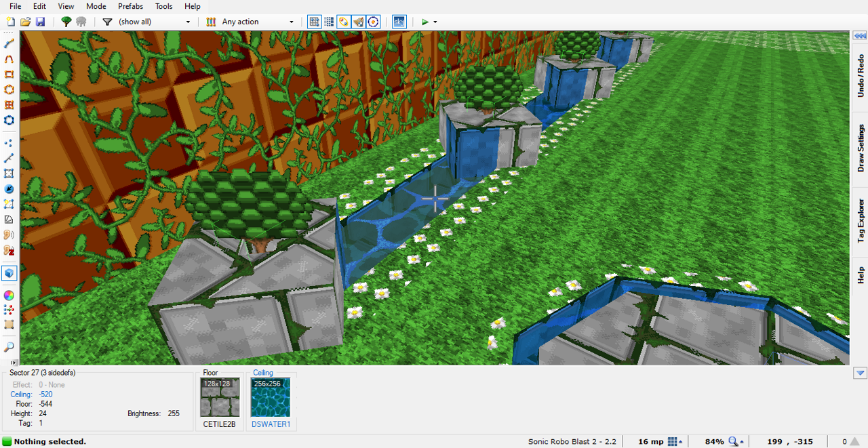This screenshot has height=448, width=868.
Task: Toggle the broom cleanup button
Action: point(359,22)
